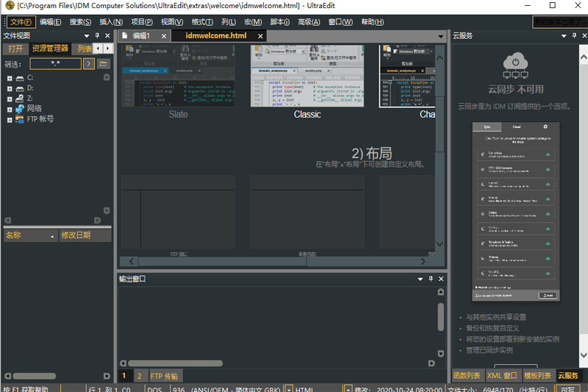Toggle the 可写 read/write status indicator
The width and height of the screenshot is (588, 392).
pyautogui.click(x=567, y=388)
